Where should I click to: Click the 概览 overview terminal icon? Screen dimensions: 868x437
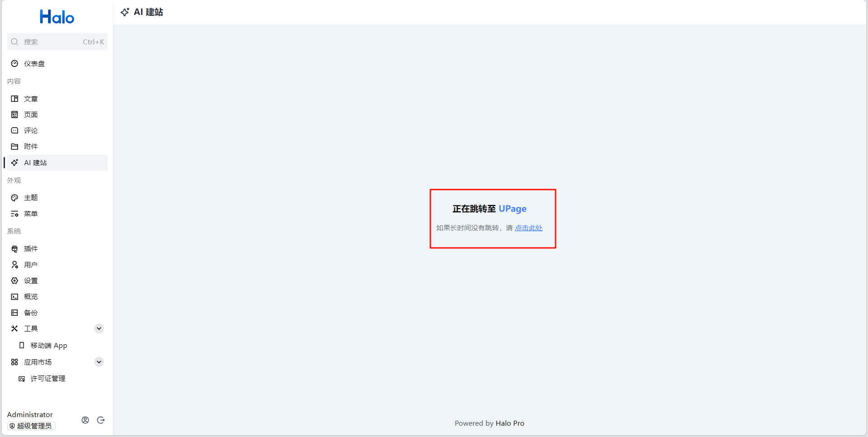coord(15,297)
